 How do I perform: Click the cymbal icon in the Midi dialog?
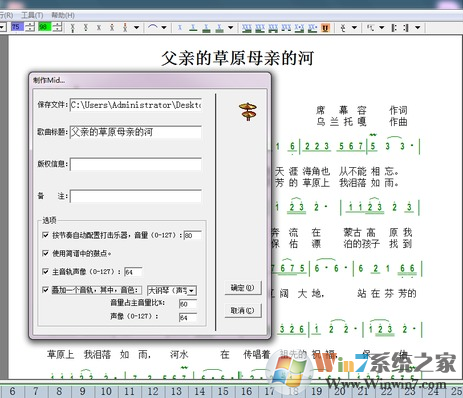tap(248, 111)
